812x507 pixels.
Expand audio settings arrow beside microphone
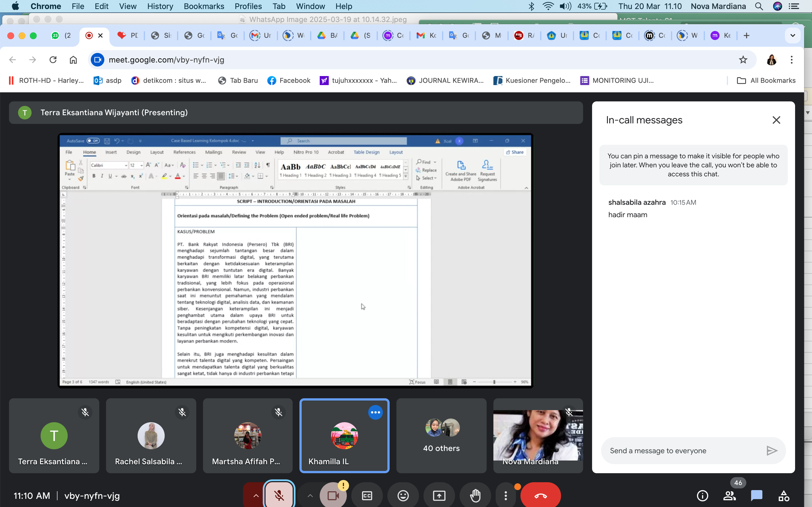(x=256, y=496)
